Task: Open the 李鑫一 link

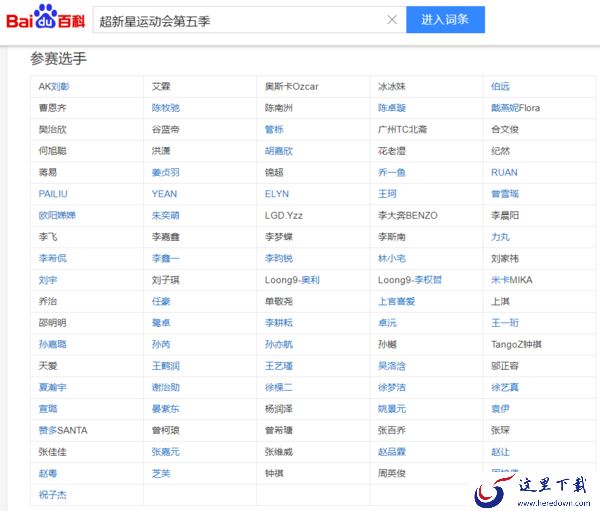Action: 166,258
